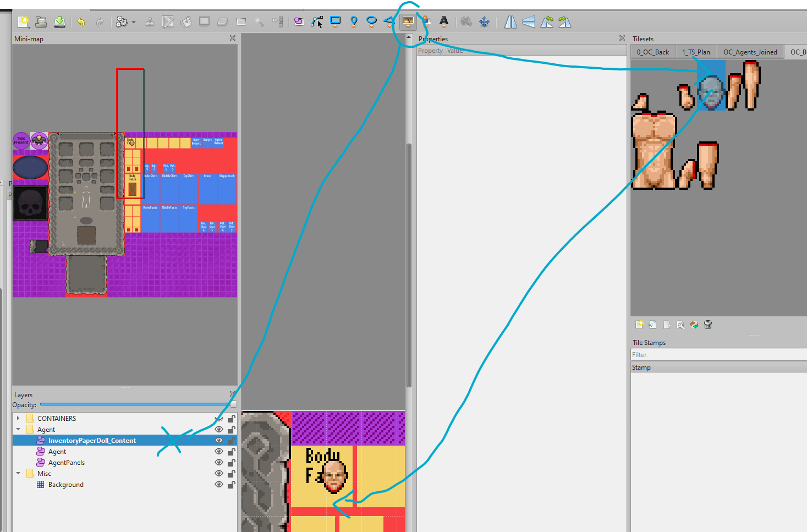Show the hidden CONTAINERS group

tap(219, 419)
